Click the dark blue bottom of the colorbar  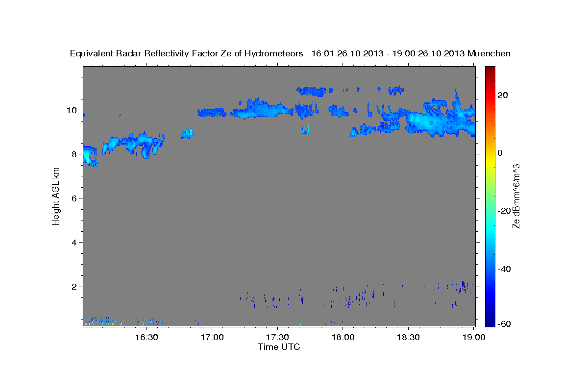[x=490, y=321]
